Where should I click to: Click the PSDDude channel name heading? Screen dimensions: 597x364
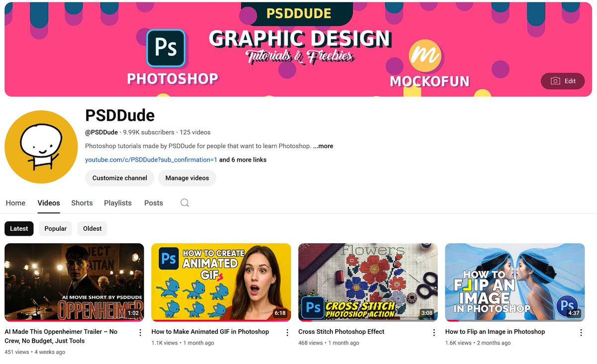(x=120, y=115)
